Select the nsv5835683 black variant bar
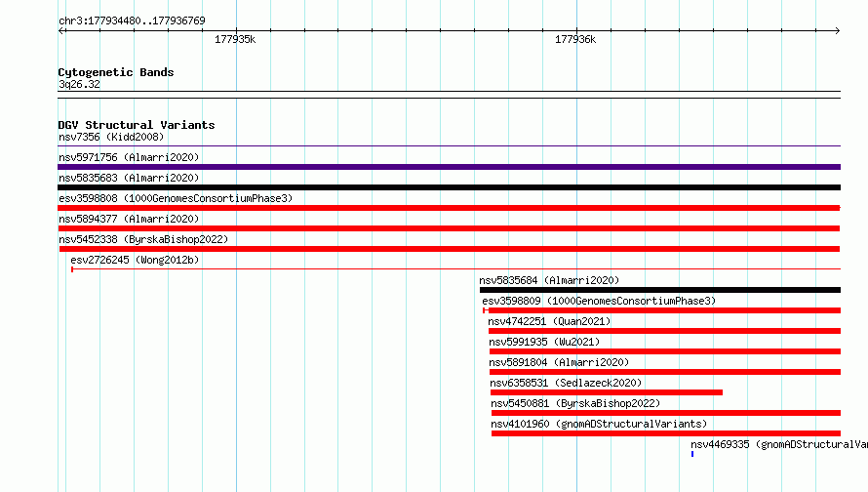Screen dimensions: 868x492 [x=449, y=187]
